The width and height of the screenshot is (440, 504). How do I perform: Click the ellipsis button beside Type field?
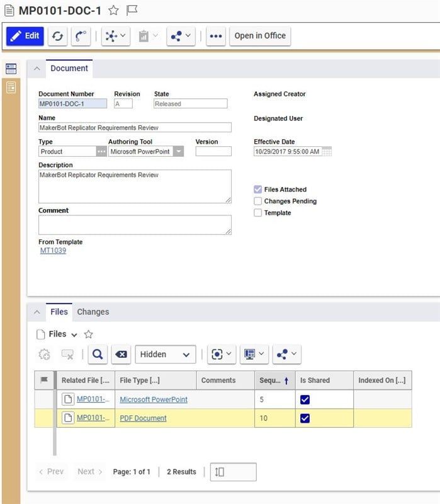(101, 152)
